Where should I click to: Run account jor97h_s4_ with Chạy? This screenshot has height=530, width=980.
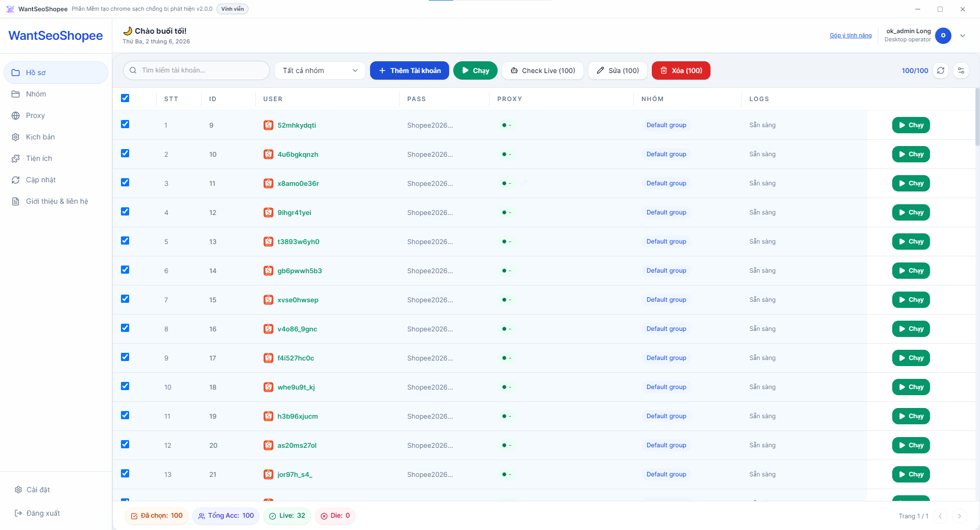coord(911,474)
